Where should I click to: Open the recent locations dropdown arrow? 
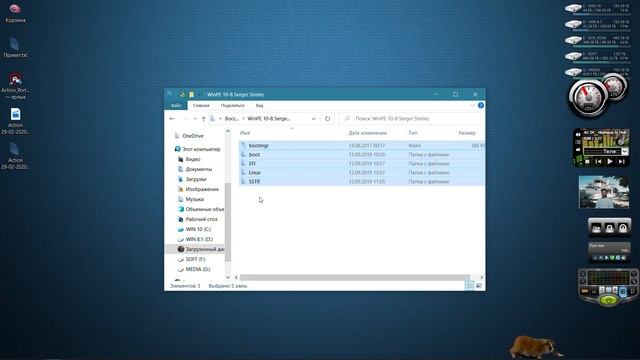point(195,119)
